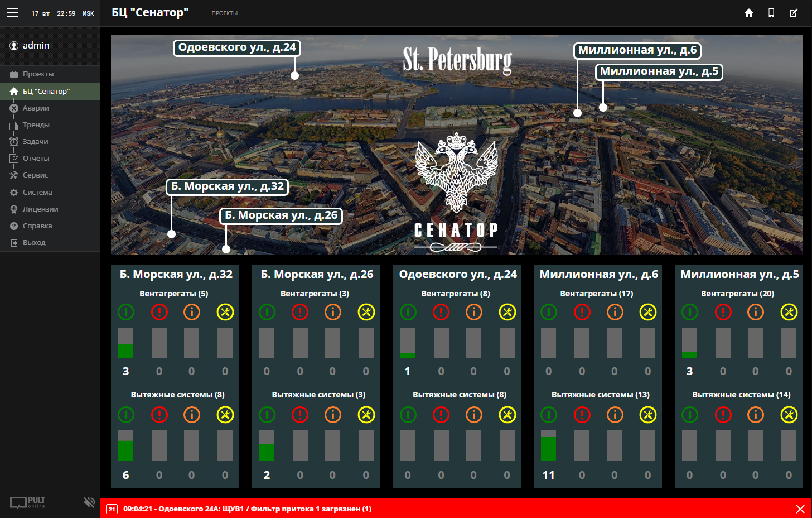Click alarm count badge 21
812x518 pixels.
pos(112,509)
